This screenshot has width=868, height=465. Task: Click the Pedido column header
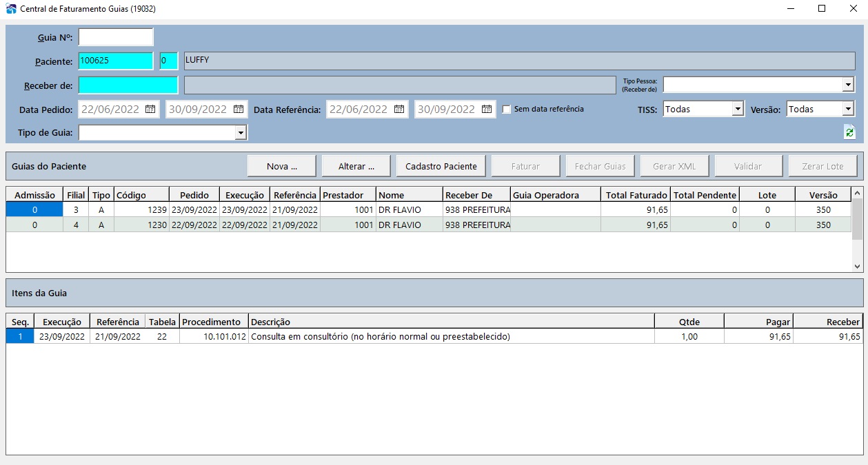click(194, 195)
